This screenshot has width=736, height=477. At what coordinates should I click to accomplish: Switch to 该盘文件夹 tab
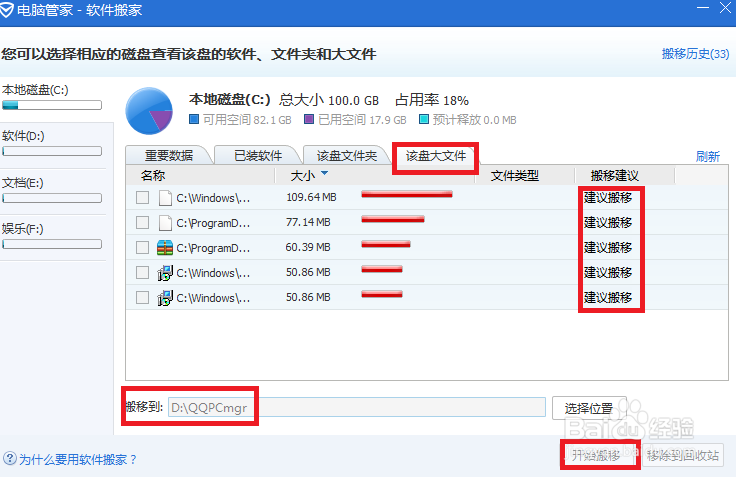(347, 155)
